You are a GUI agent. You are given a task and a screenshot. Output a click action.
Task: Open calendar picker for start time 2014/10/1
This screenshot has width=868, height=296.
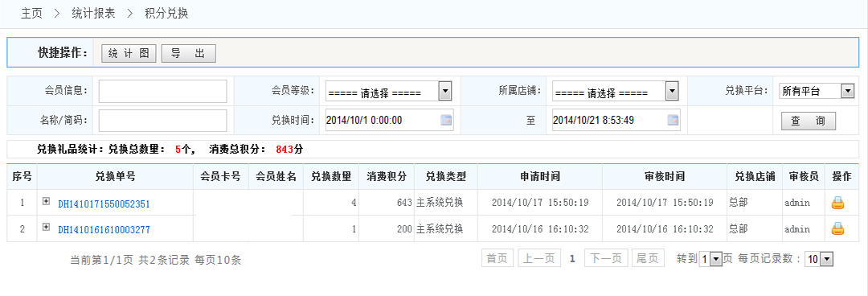pos(446,120)
